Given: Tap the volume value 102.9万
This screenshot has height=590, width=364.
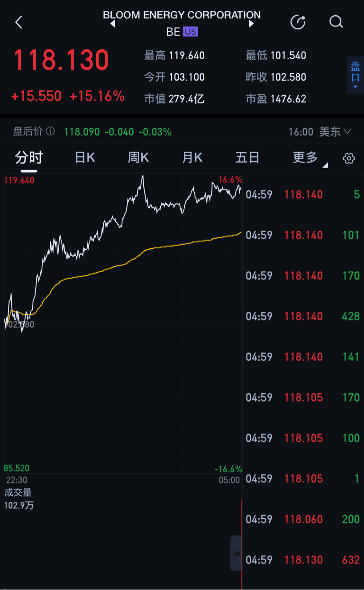Looking at the screenshot, I should (19, 505).
